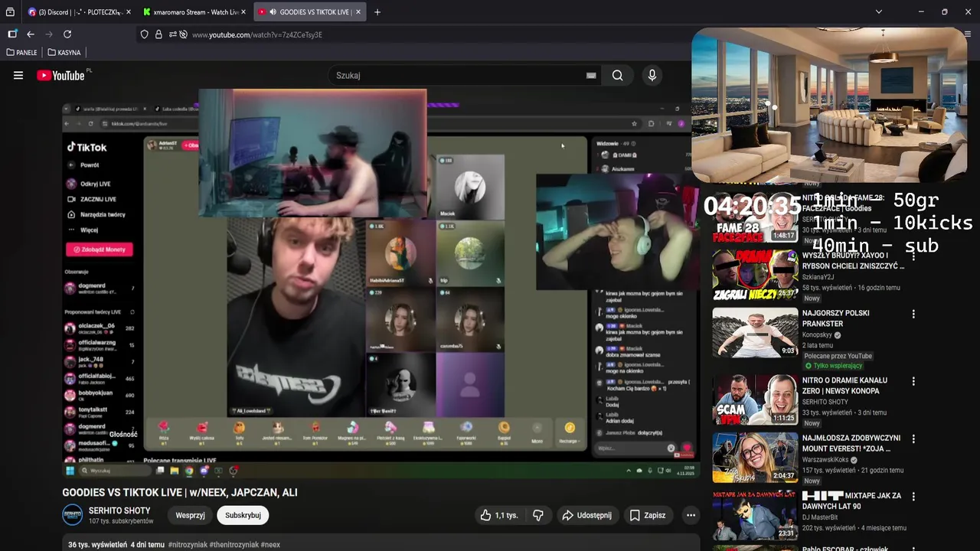Select the youtube.com address bar URL
Screen dimensions: 980x551
pyautogui.click(x=256, y=34)
